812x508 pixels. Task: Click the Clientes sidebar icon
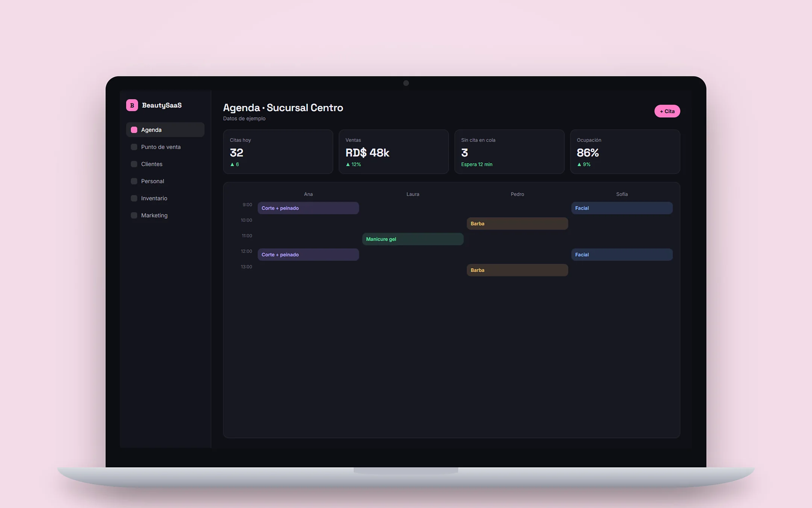tap(134, 164)
